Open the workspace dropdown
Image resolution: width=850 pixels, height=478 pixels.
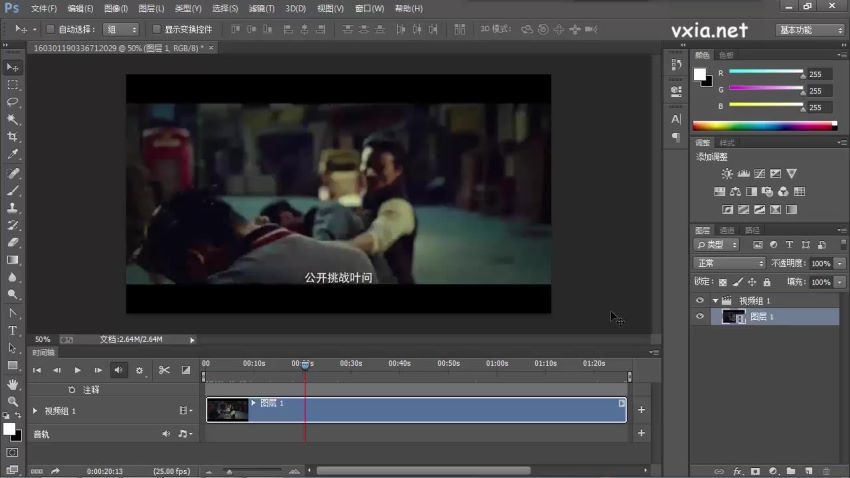point(810,30)
